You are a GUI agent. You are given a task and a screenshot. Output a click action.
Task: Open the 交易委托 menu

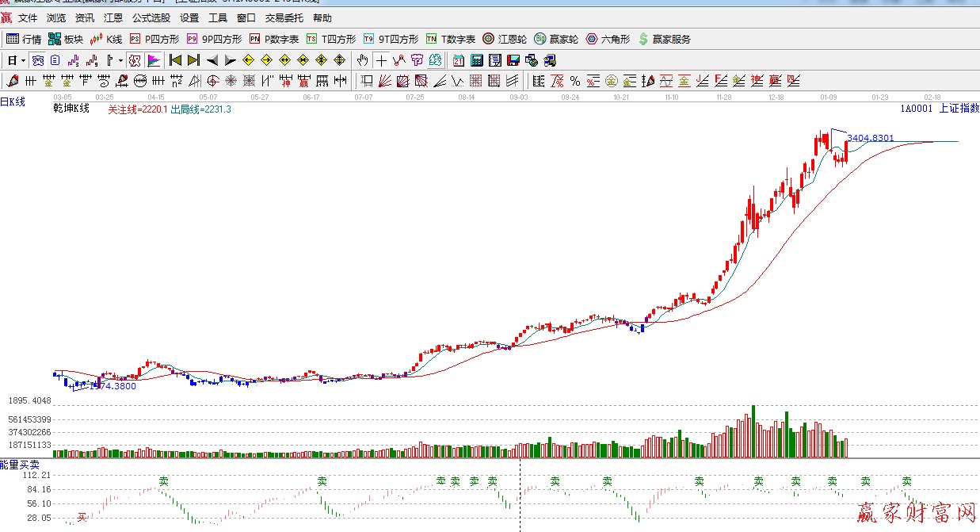284,18
